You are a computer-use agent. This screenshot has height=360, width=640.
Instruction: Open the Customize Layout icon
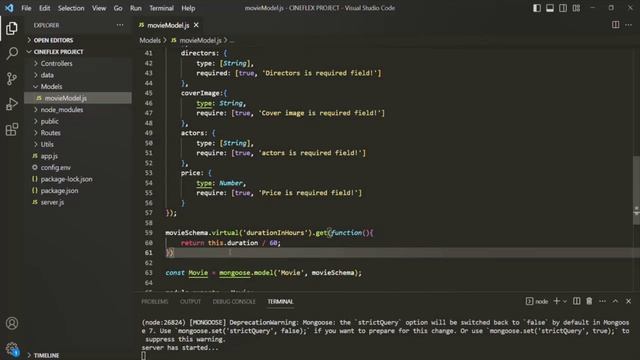coord(576,8)
